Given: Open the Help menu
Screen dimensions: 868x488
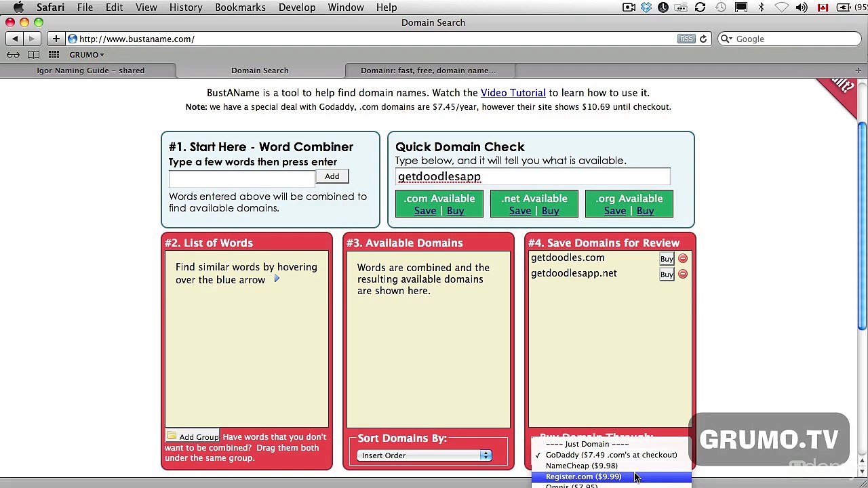Looking at the screenshot, I should coord(387,7).
